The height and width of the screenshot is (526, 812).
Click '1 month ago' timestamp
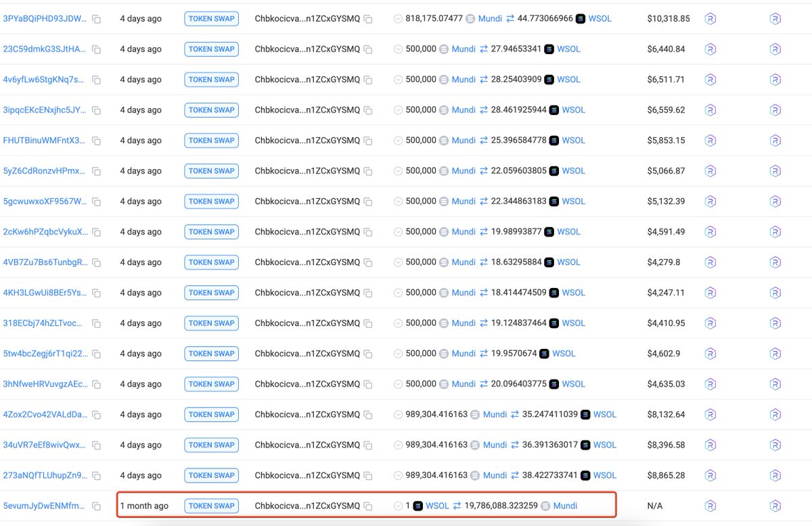(x=144, y=506)
